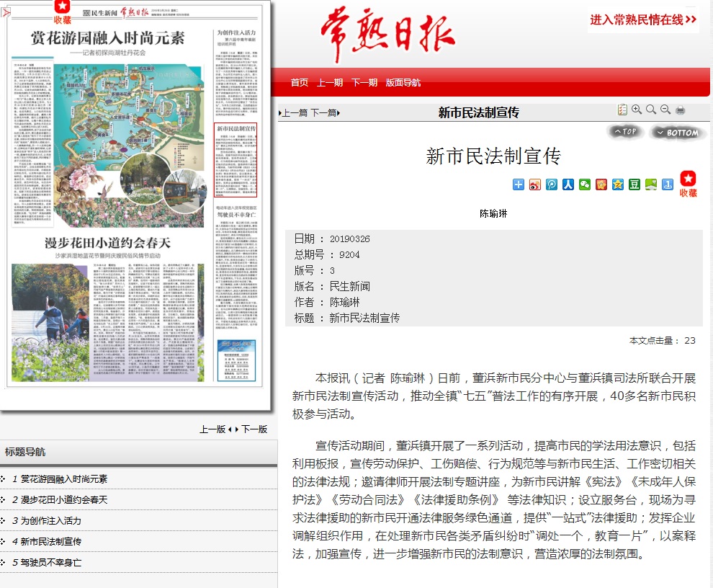The height and width of the screenshot is (588, 713).
Task: Share article to Sina Weibo
Action: [535, 184]
